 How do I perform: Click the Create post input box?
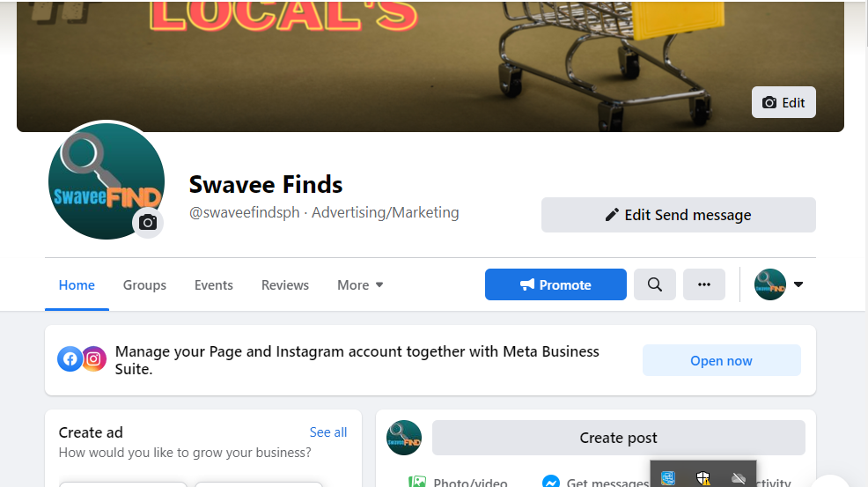click(618, 438)
